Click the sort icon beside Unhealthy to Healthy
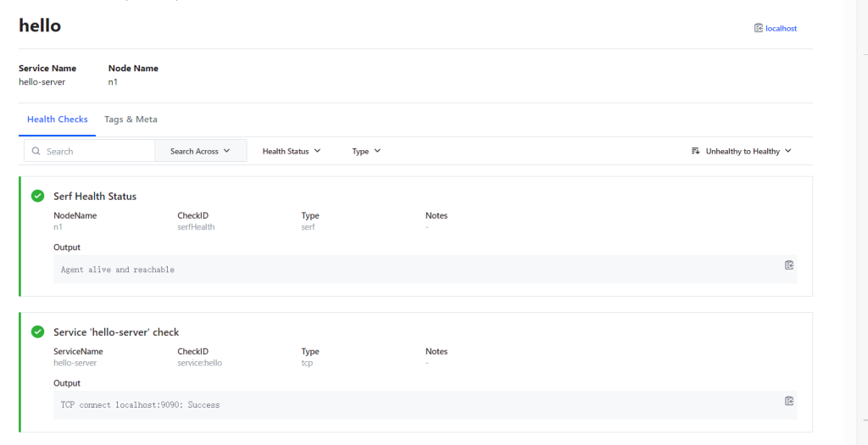The image size is (868, 445). pos(696,151)
